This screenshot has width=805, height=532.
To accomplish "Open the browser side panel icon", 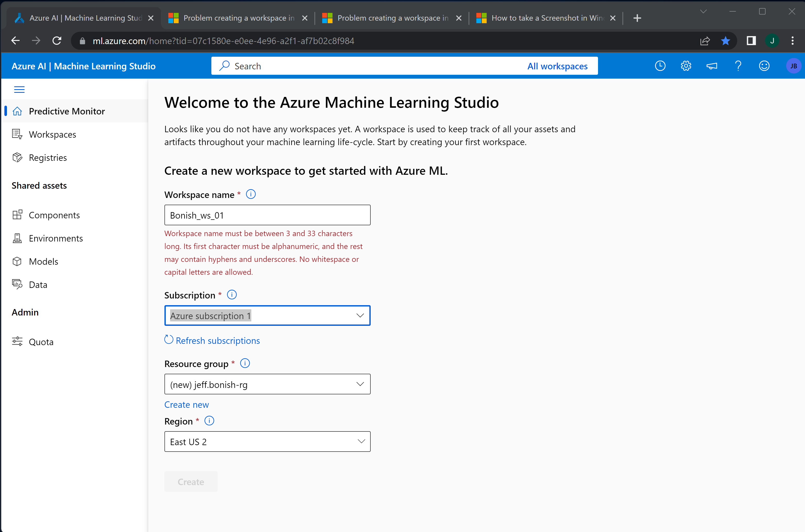I will (x=751, y=41).
